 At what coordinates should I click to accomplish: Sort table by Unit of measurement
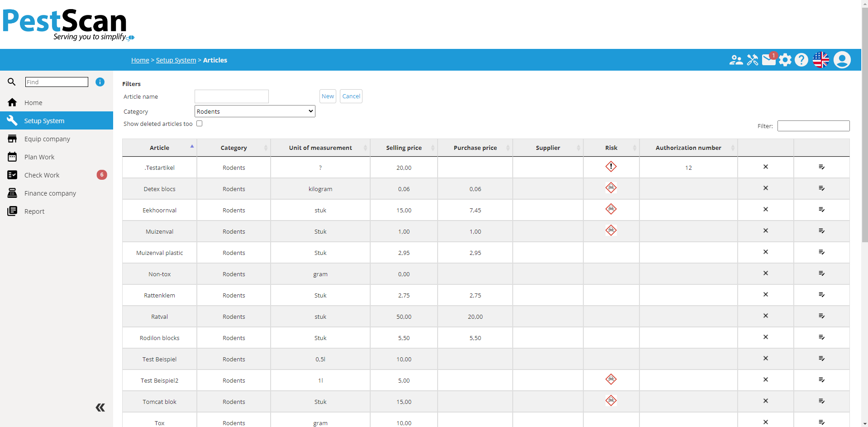(320, 148)
